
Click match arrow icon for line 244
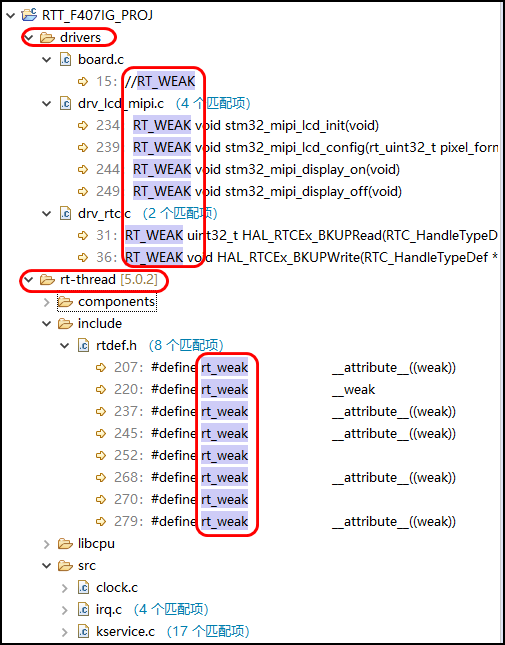pos(83,169)
